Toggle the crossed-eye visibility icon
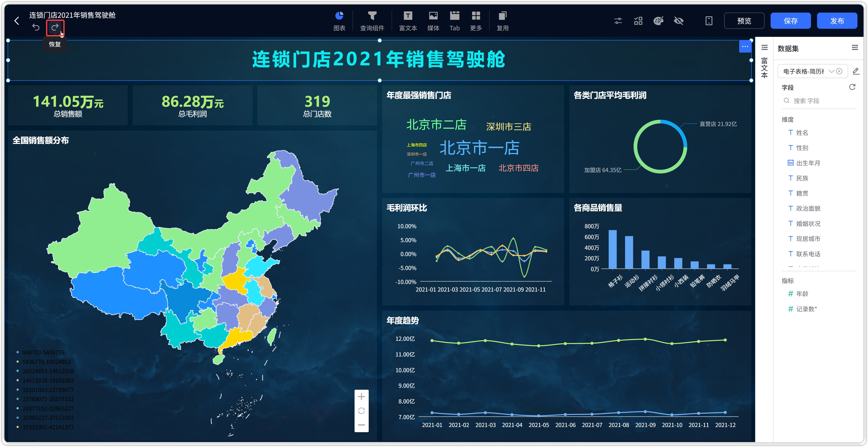Viewport: 868px width, 447px height. pos(679,21)
